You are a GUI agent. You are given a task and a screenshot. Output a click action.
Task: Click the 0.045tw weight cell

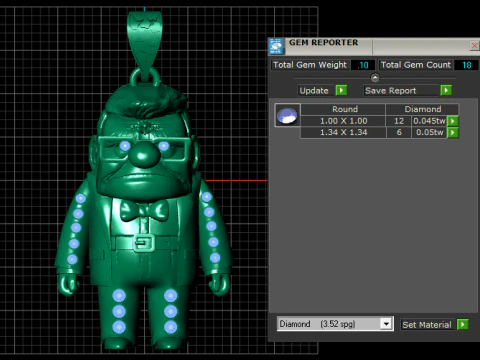pyautogui.click(x=429, y=121)
